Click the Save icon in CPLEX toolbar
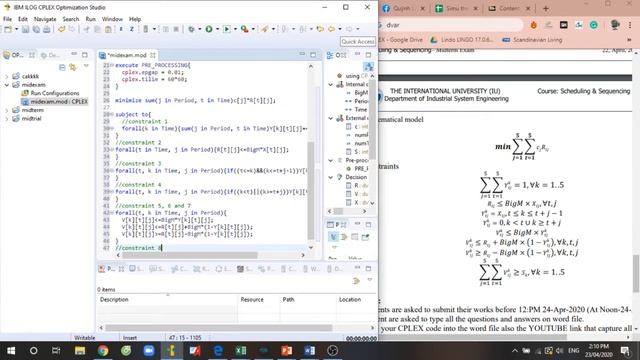The height and width of the screenshot is (360, 640). (25, 29)
